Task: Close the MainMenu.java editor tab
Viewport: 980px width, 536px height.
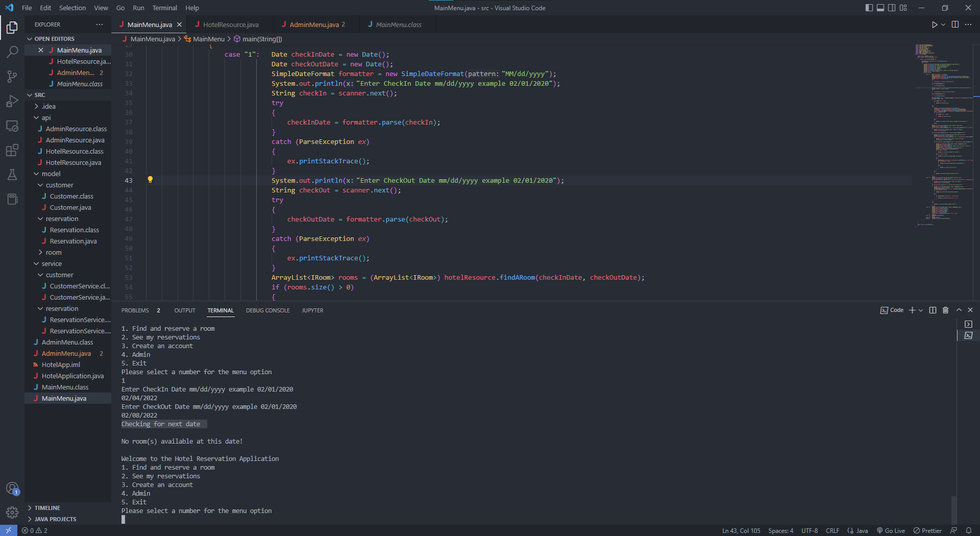Action: click(179, 25)
